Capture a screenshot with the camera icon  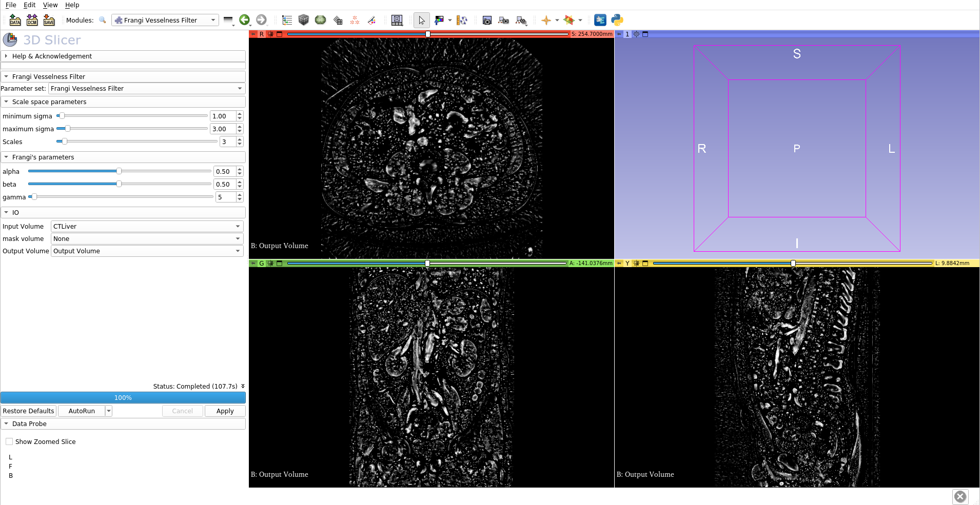point(487,20)
